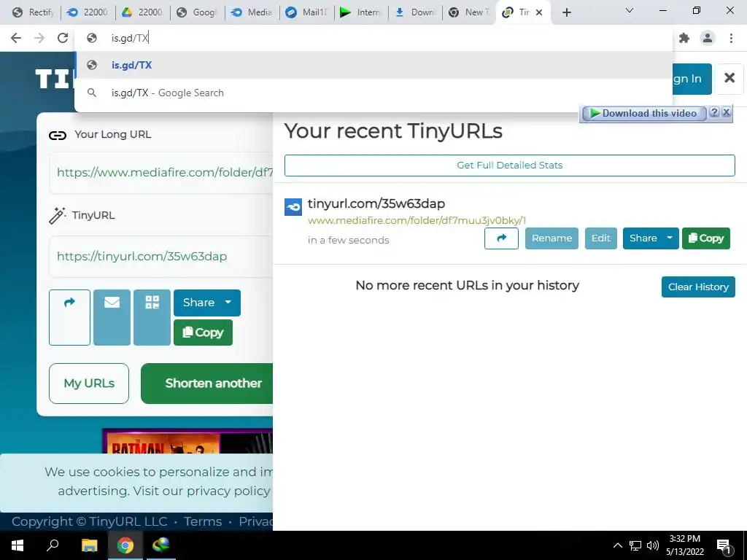747x560 pixels.
Task: Close the active TinyURL tab
Action: 539,12
